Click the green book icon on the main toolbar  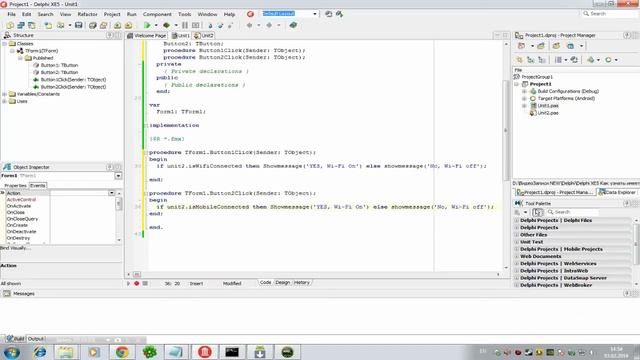point(293,25)
